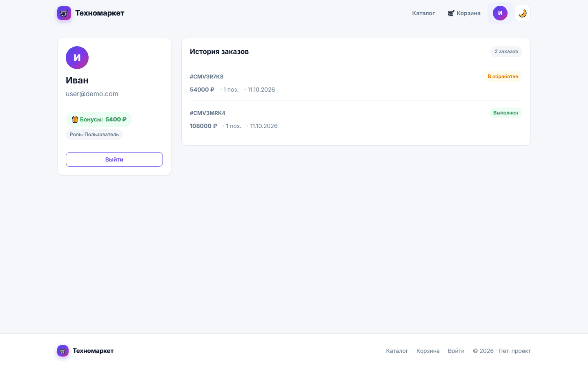588x368 pixels.
Task: Select order number #CMV3MRK4
Action: [x=207, y=113]
